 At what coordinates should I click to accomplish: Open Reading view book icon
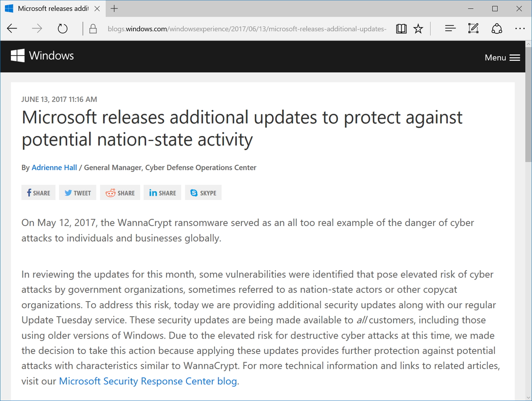[x=401, y=29]
